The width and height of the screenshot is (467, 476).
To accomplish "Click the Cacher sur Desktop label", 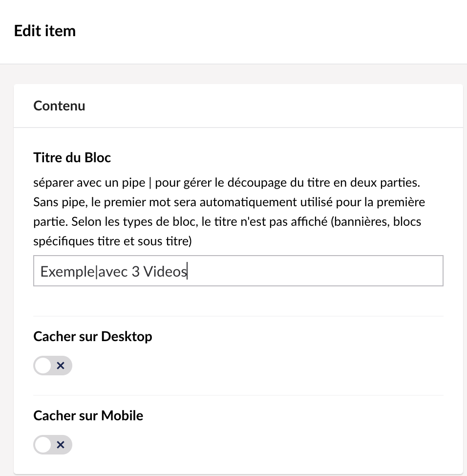I will (93, 336).
